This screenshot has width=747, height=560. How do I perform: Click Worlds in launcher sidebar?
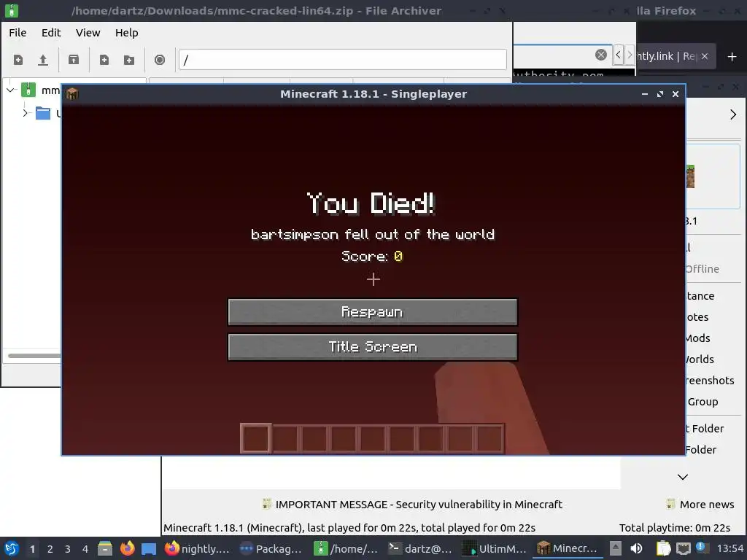click(x=700, y=359)
